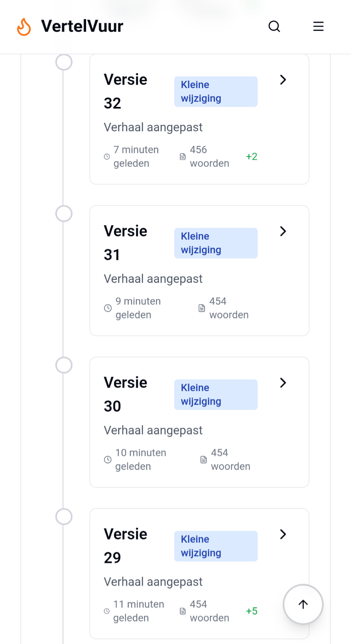Expand Versie 31 with its chevron
351x644 pixels.
pyautogui.click(x=283, y=231)
